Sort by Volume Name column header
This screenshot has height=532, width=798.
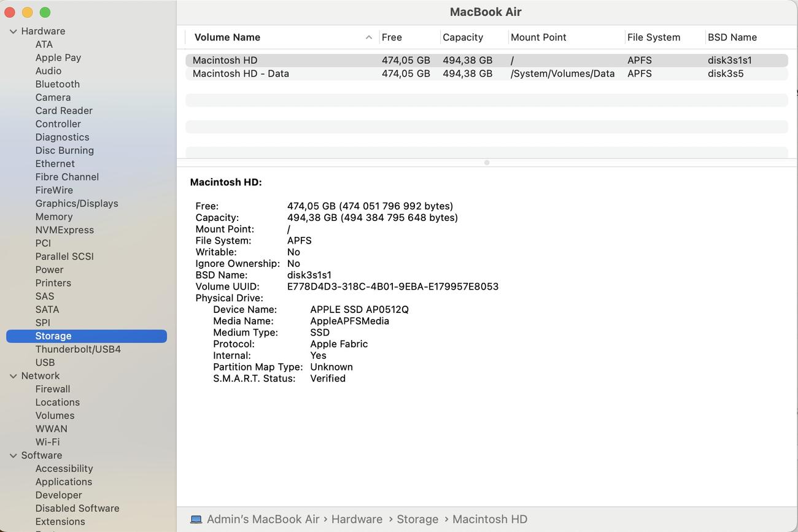tap(227, 37)
